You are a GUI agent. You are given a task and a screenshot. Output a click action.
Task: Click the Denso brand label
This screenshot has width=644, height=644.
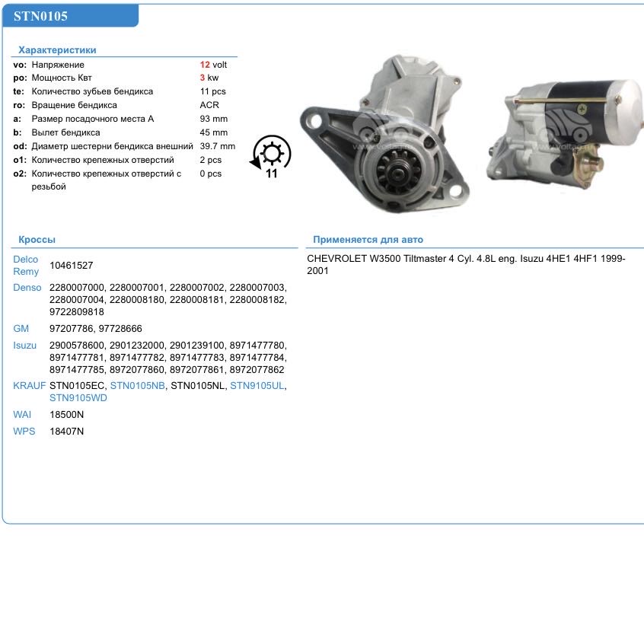(x=27, y=287)
